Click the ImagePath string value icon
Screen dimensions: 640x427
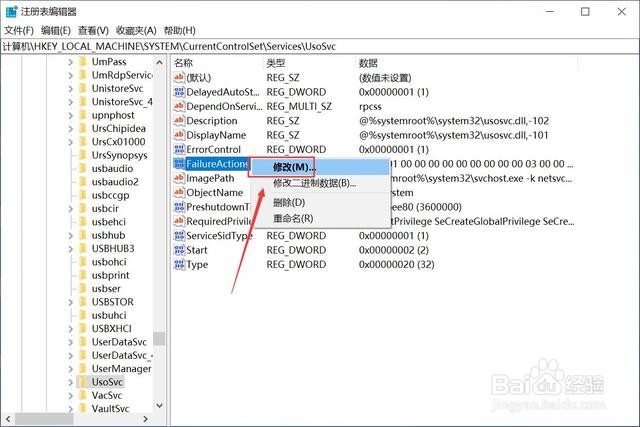[x=179, y=178]
